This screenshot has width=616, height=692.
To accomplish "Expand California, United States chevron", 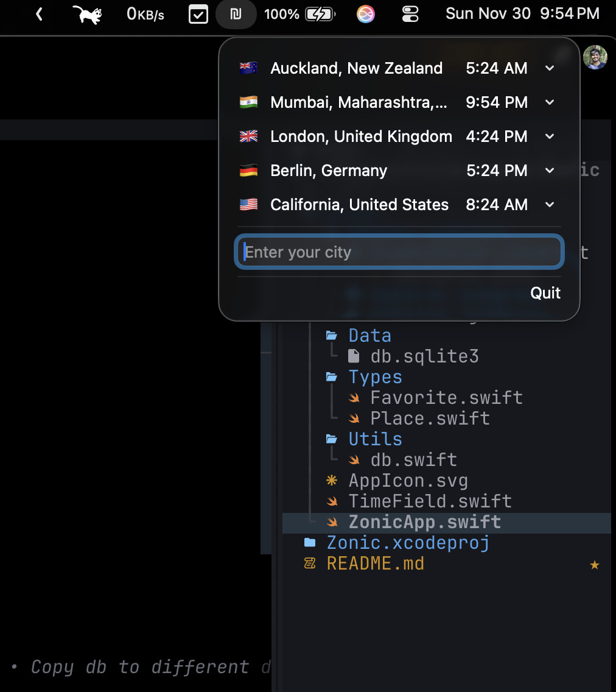I will pyautogui.click(x=550, y=205).
